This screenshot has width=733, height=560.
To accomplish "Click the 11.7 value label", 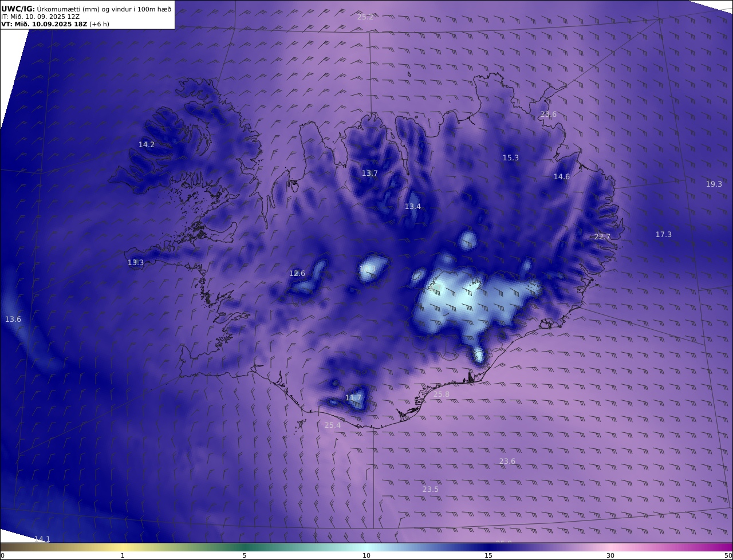I will pyautogui.click(x=353, y=398).
